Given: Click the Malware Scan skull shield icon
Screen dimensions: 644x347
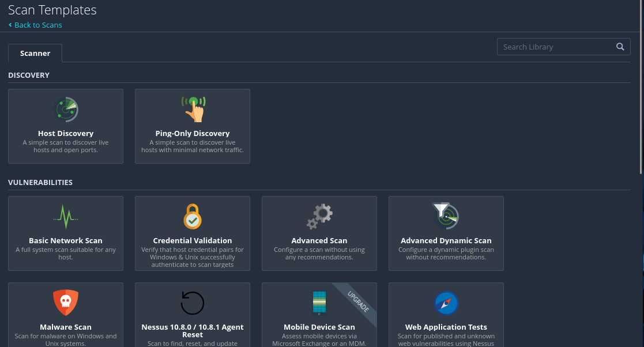Looking at the screenshot, I should (x=66, y=303).
